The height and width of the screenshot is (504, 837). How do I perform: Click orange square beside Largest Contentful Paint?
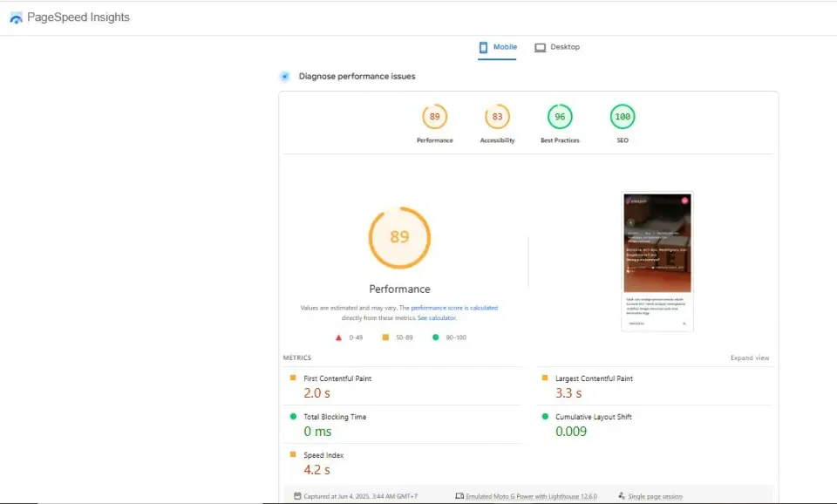pos(544,378)
